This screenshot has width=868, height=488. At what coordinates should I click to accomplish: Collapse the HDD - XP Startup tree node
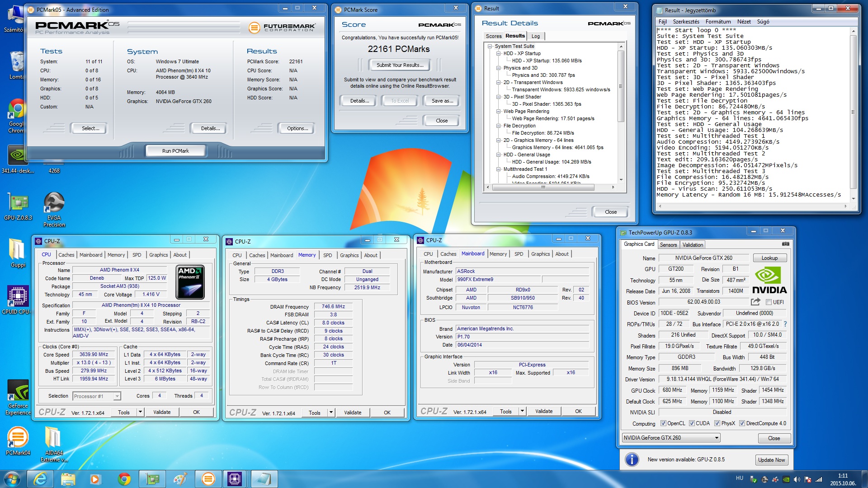pos(499,53)
